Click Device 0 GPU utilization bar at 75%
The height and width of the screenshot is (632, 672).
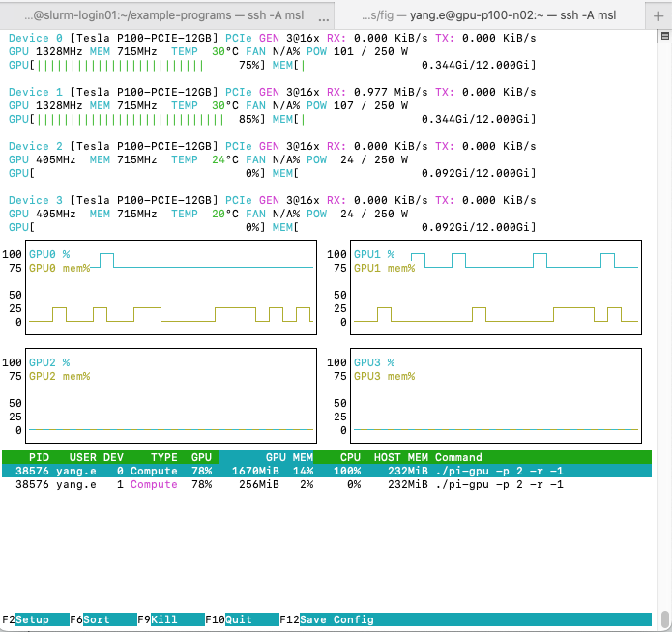click(x=137, y=65)
